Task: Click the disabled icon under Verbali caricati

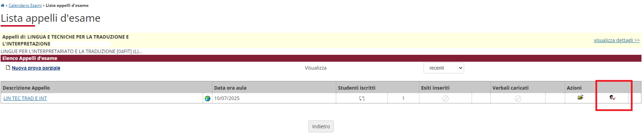Action: click(x=518, y=98)
